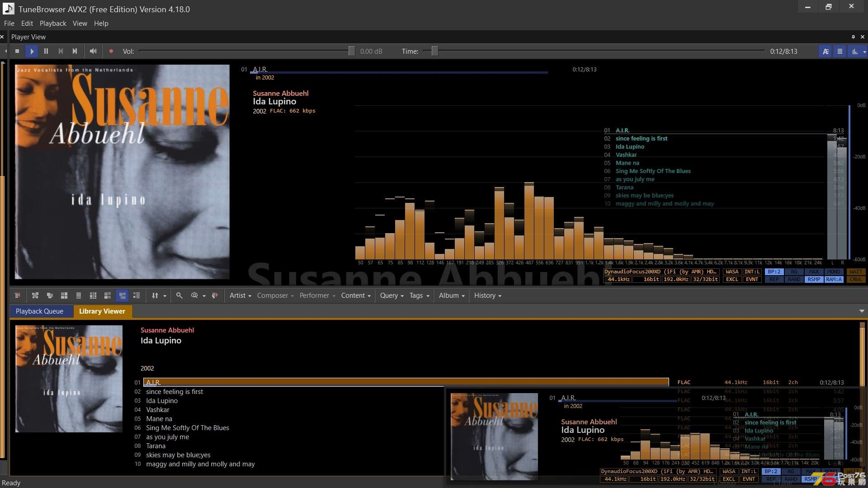Open the Artist filter dropdown
The height and width of the screenshot is (488, 868).
pyautogui.click(x=240, y=296)
